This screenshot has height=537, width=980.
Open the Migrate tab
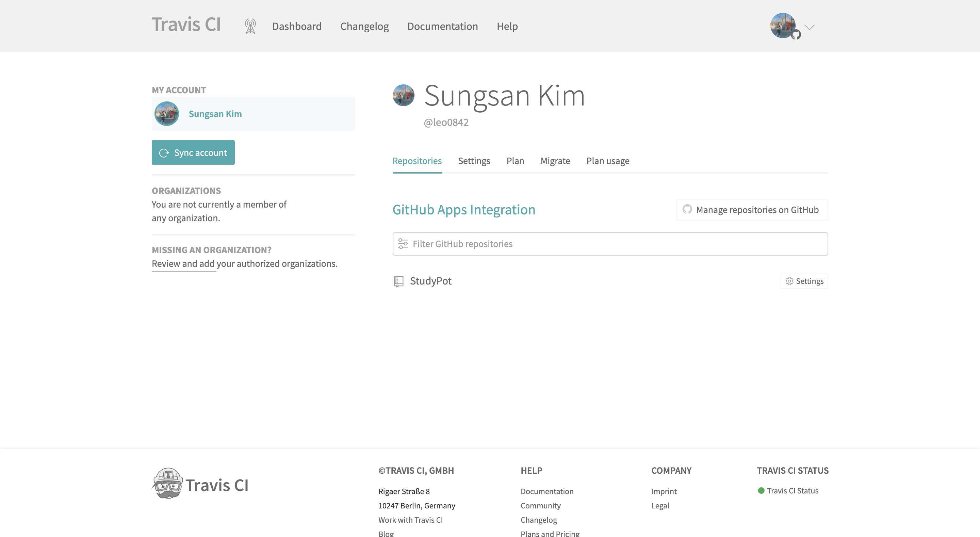coord(555,161)
